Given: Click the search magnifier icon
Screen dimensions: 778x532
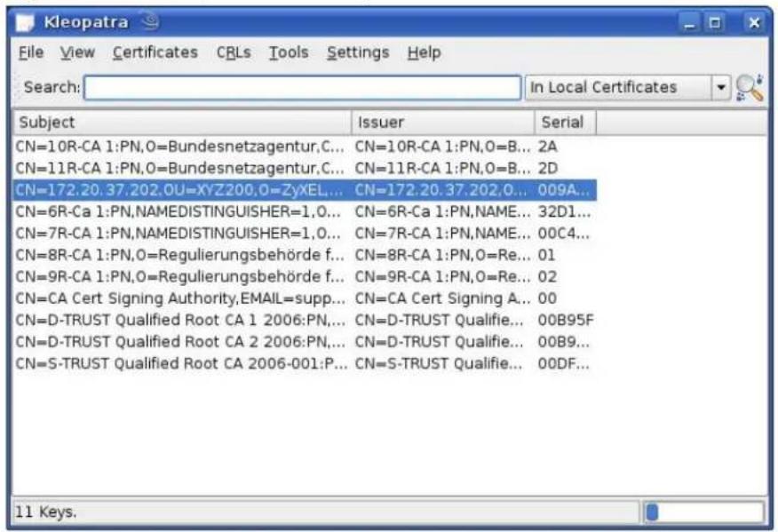Looking at the screenshot, I should pos(750,88).
